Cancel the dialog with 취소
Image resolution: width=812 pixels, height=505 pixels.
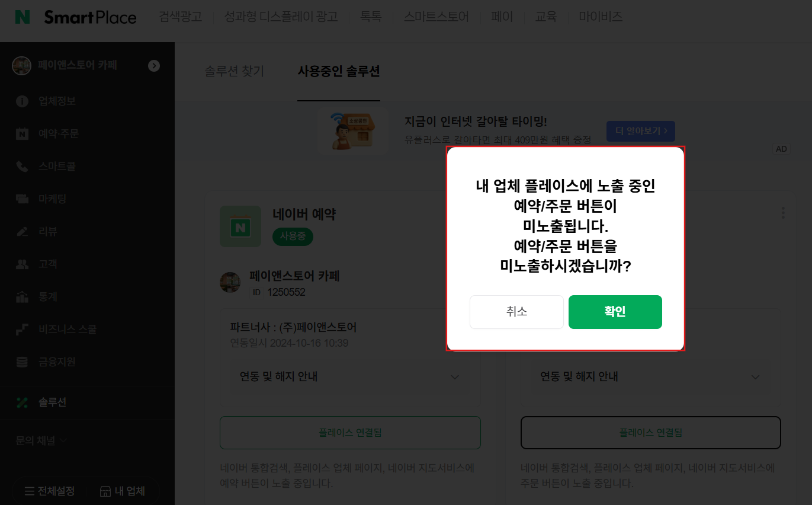tap(516, 312)
